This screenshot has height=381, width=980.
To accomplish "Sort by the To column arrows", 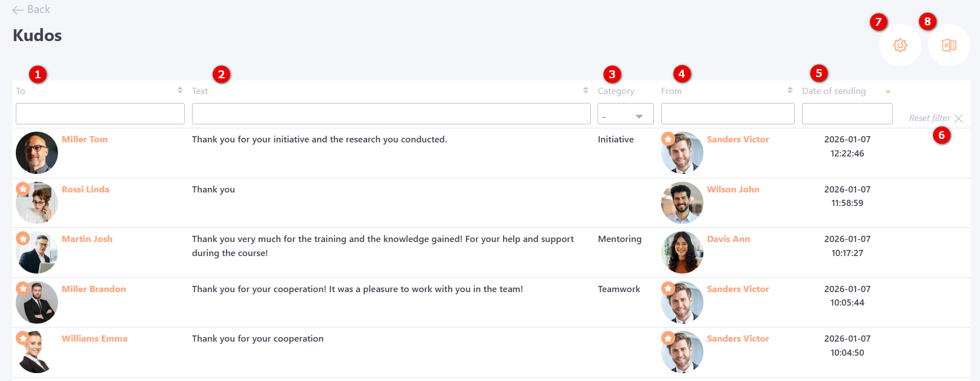I will 180,90.
